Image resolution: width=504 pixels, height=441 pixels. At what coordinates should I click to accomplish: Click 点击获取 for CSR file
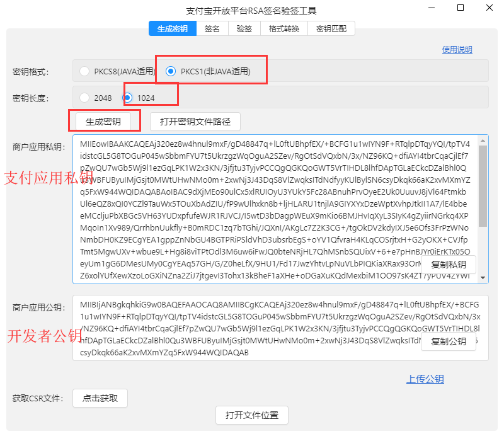pyautogui.click(x=100, y=398)
